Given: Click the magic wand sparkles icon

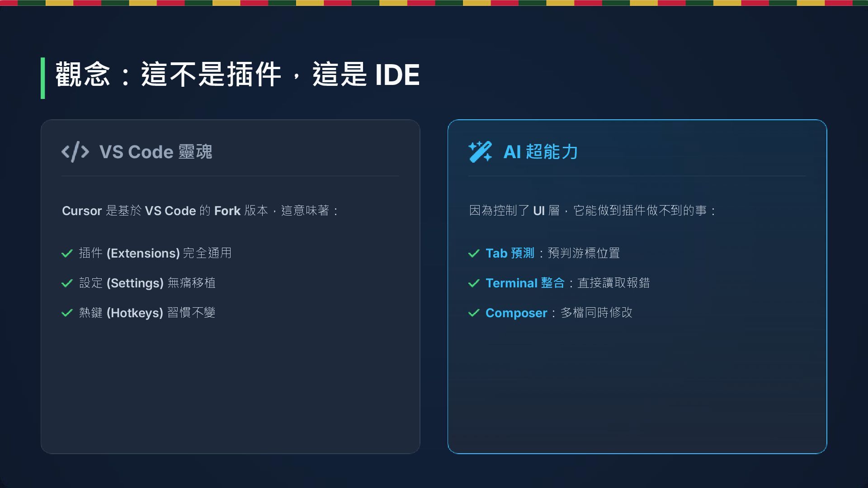Looking at the screenshot, I should [x=480, y=152].
